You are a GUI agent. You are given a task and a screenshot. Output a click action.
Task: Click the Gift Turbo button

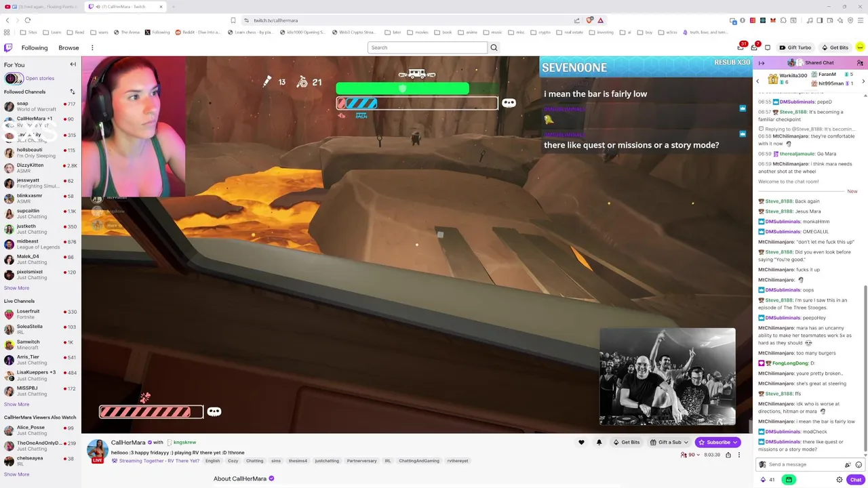[x=795, y=47]
